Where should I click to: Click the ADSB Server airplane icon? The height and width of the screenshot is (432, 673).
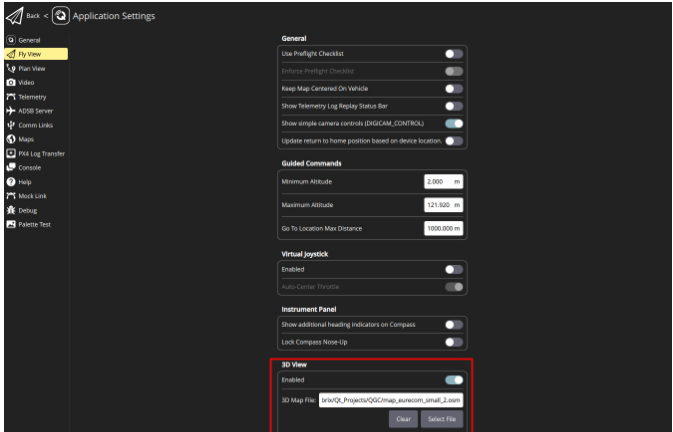11,111
